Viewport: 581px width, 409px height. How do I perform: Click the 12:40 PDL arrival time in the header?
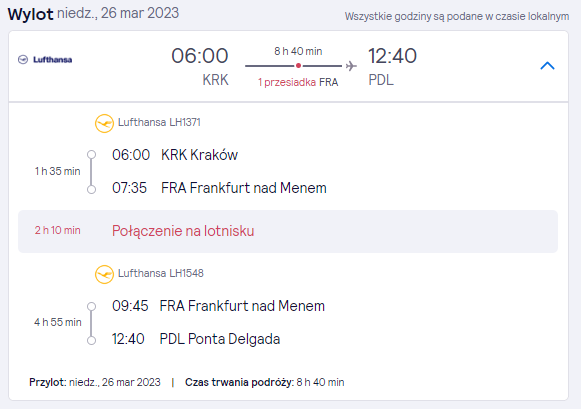(x=392, y=56)
